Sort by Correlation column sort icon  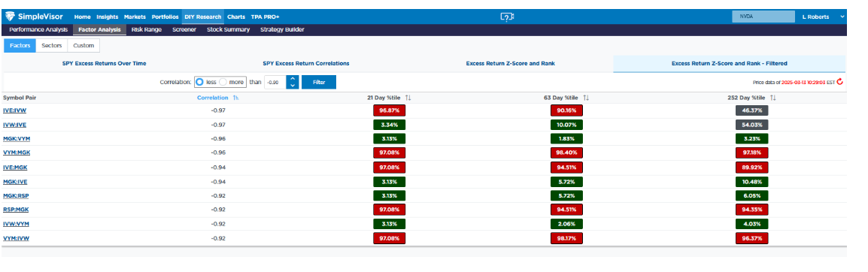click(x=236, y=97)
